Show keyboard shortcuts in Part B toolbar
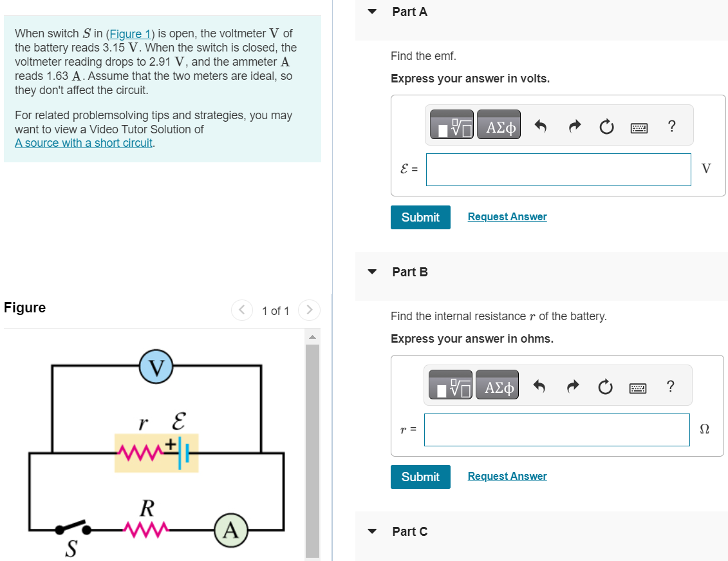The width and height of the screenshot is (728, 561). coord(638,388)
